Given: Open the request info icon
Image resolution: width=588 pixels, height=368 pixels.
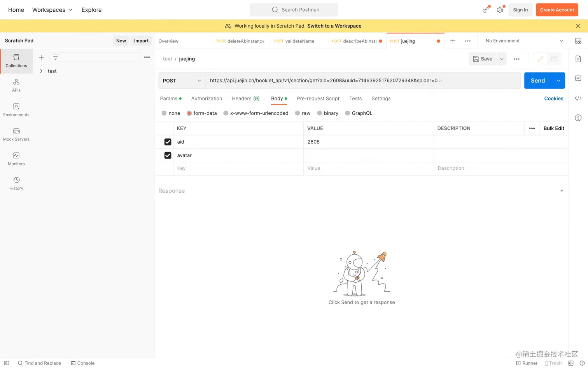Looking at the screenshot, I should [x=578, y=118].
